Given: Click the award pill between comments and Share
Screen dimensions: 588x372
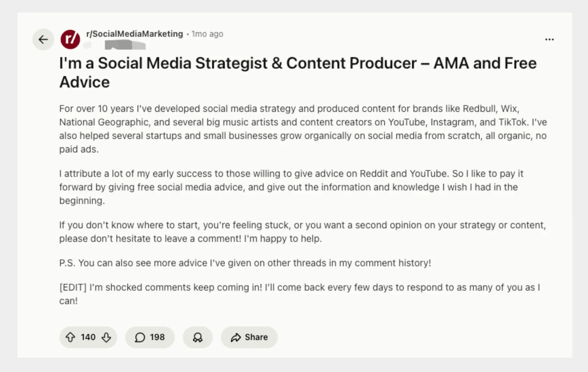Looking at the screenshot, I should click(197, 337).
